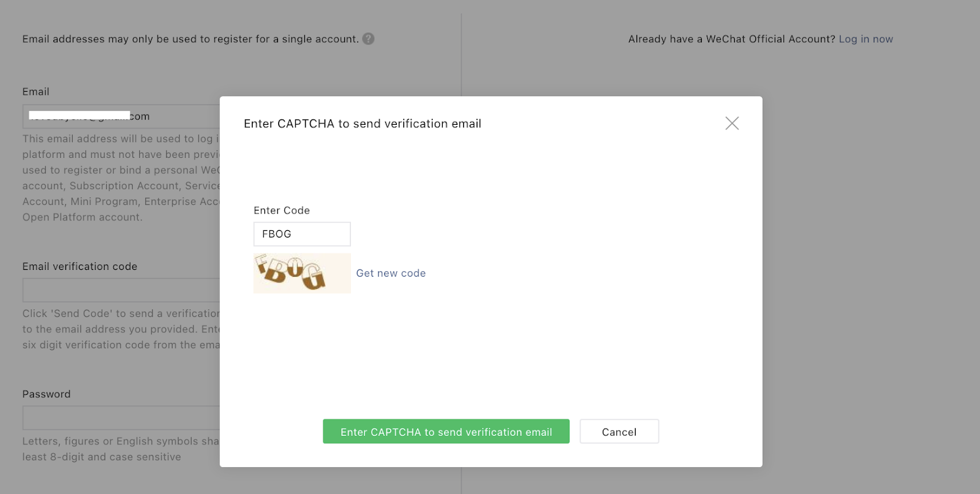Screen dimensions: 980x494
Task: Click the 'Enter Code' label
Action: pyautogui.click(x=282, y=210)
